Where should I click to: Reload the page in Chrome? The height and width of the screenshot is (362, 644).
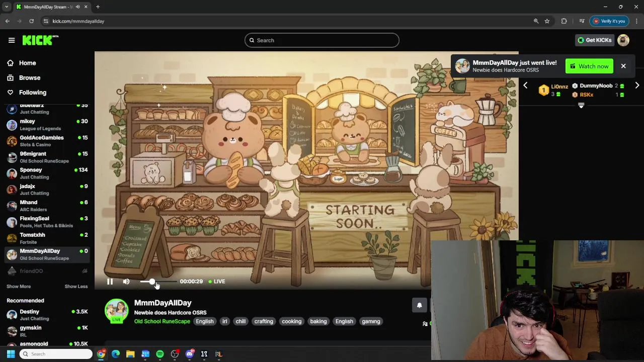coord(31,21)
